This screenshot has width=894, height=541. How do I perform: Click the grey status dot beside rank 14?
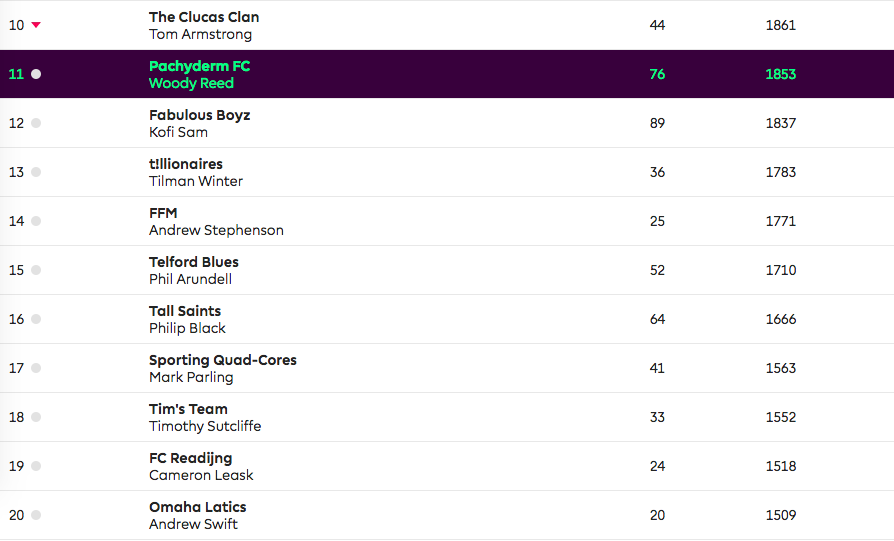click(36, 221)
